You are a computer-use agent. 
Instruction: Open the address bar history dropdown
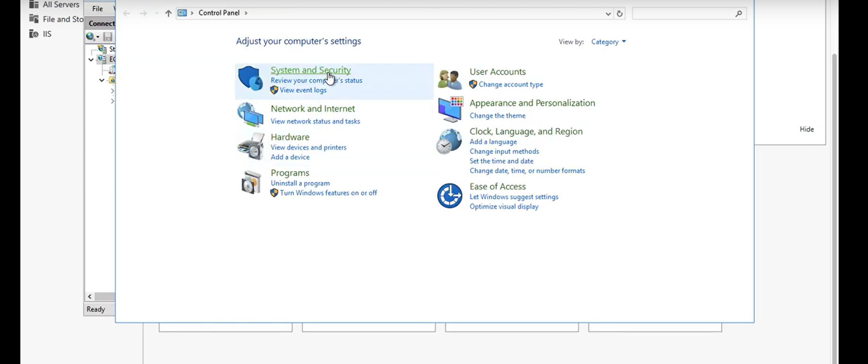click(608, 14)
